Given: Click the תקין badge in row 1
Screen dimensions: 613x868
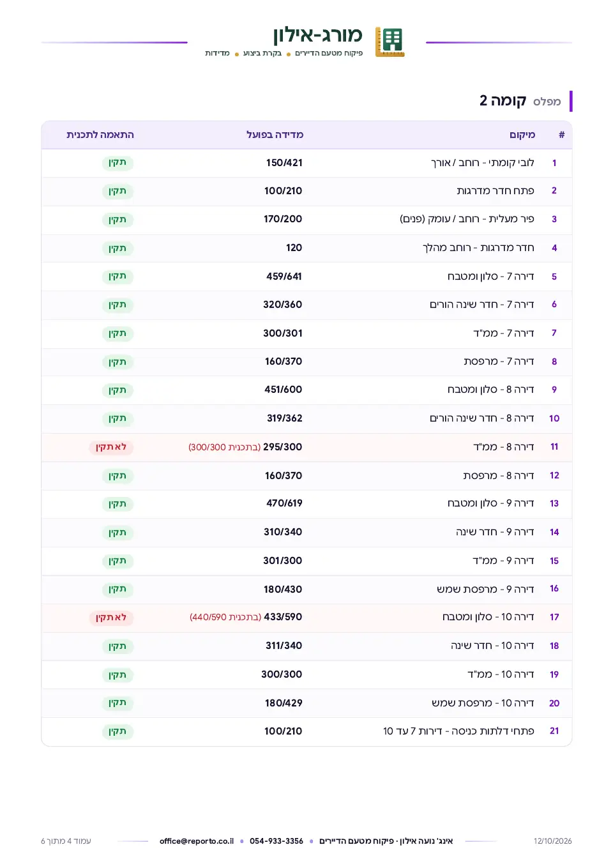Looking at the screenshot, I should point(117,163).
